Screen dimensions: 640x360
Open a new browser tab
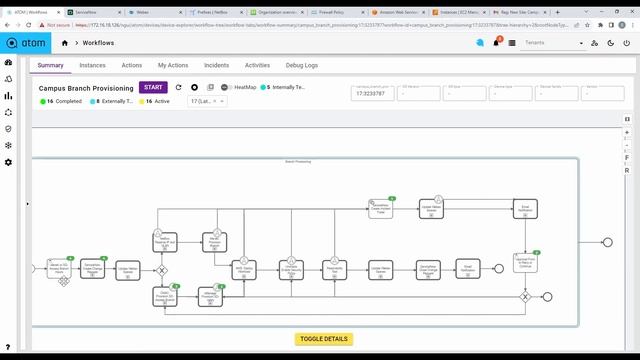558,12
